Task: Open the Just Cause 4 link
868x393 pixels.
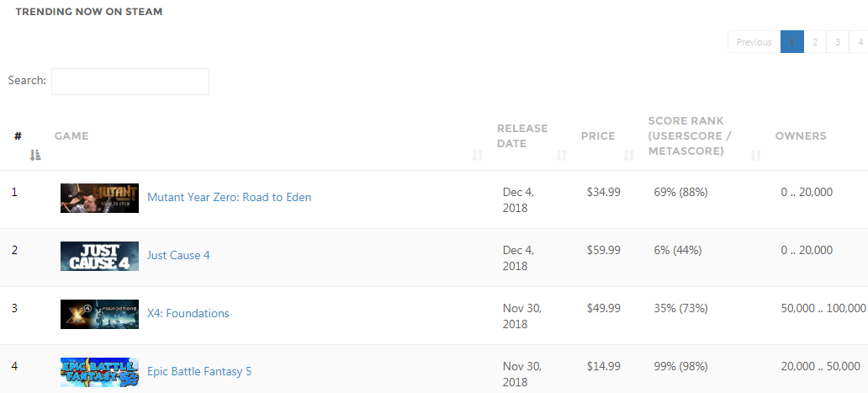Action: (x=178, y=255)
